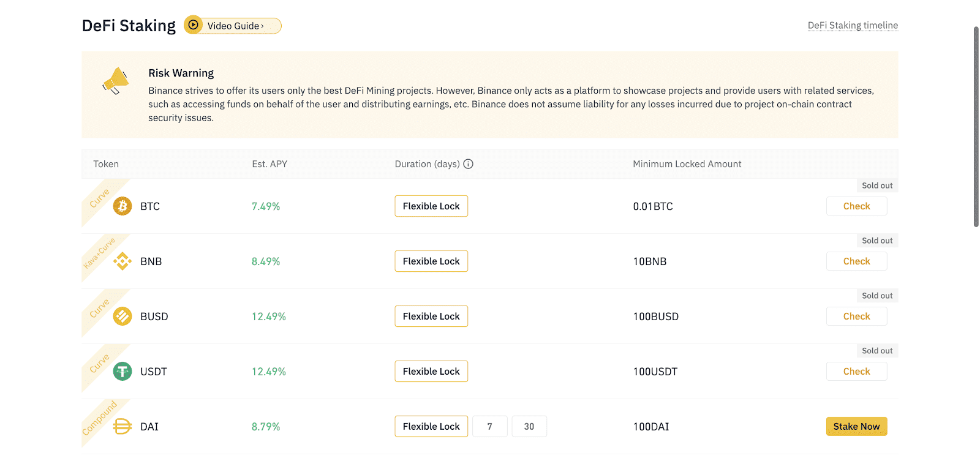This screenshot has height=461, width=980.
Task: Click the Kava+Curve ribbon on BNB row
Action: (100, 252)
